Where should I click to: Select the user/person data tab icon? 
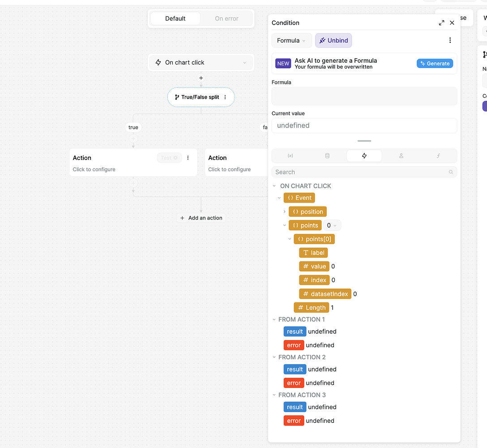coord(401,155)
